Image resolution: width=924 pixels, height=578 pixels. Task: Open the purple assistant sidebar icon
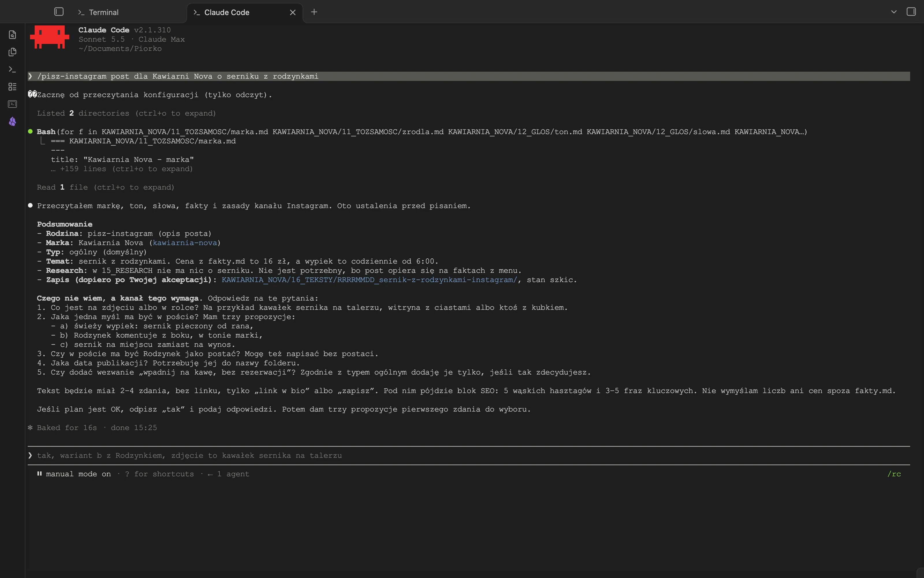[x=12, y=122]
